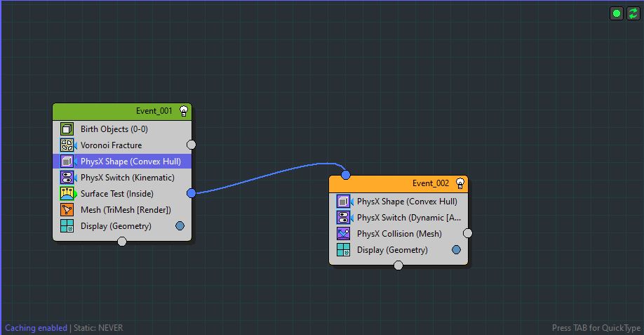The width and height of the screenshot is (644, 335).
Task: Click the Birth Objects operator icon
Action: point(67,129)
